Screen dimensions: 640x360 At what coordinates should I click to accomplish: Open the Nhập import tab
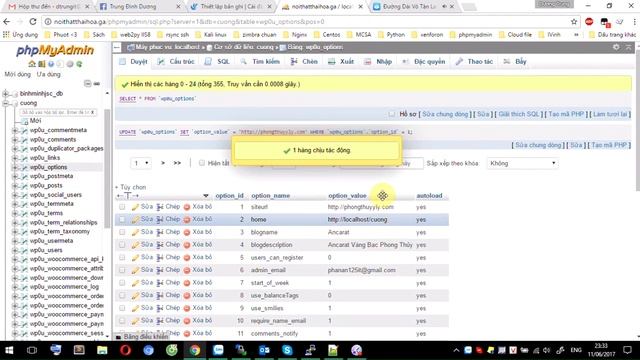tap(378, 62)
